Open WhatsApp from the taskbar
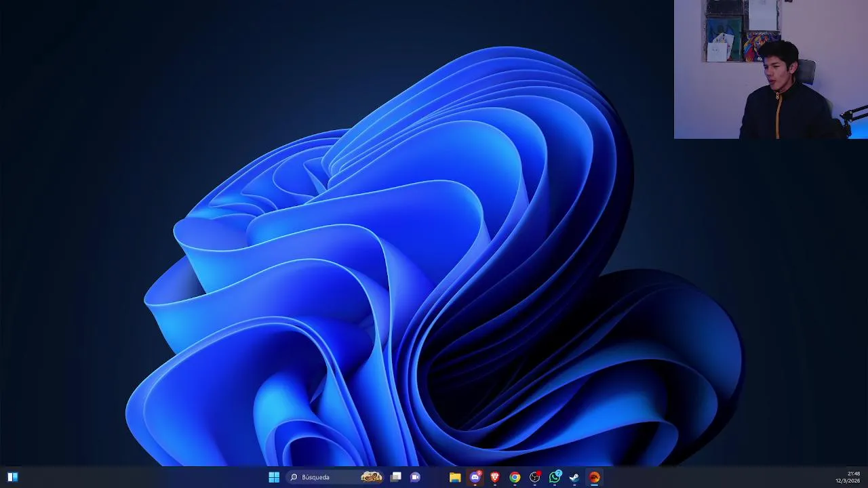 (x=555, y=477)
